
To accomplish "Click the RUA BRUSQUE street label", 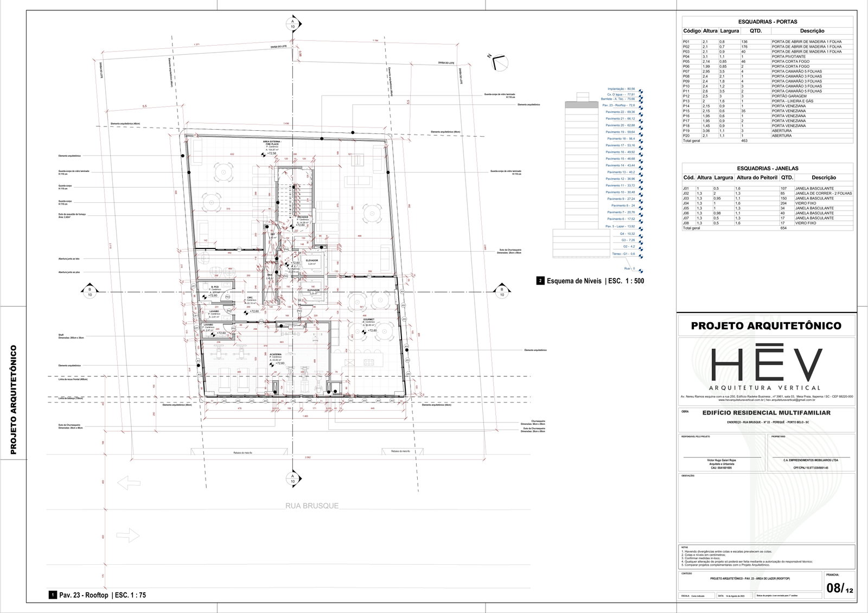I will (312, 506).
